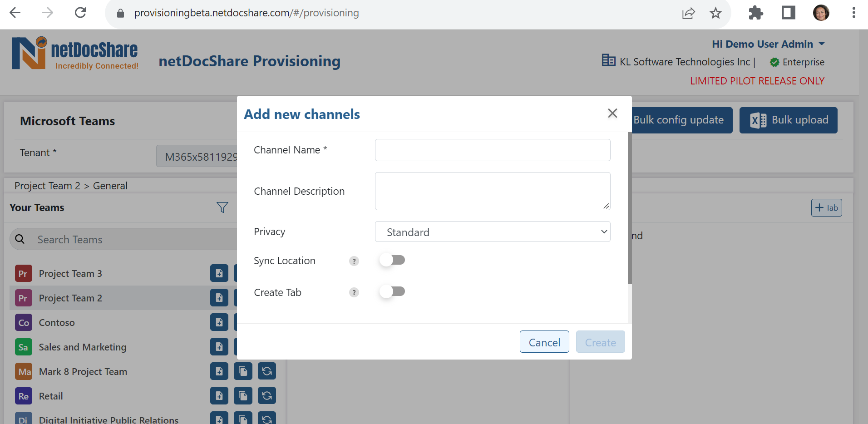Screen dimensions: 868x424
Task: Click the site lock icon in address bar
Action: pos(120,13)
